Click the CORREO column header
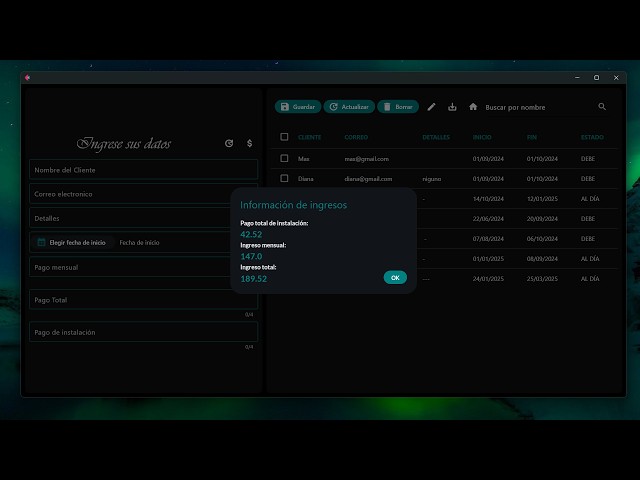640x480 pixels. point(356,137)
